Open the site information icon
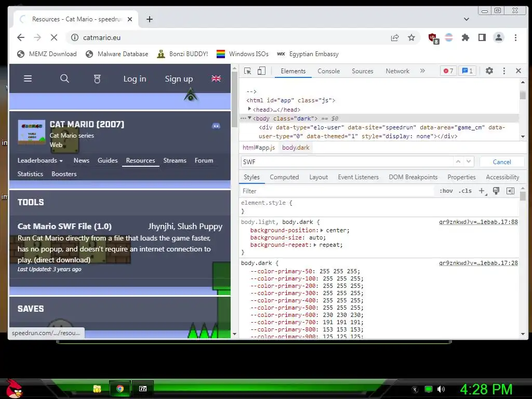The height and width of the screenshot is (399, 532). tap(75, 37)
